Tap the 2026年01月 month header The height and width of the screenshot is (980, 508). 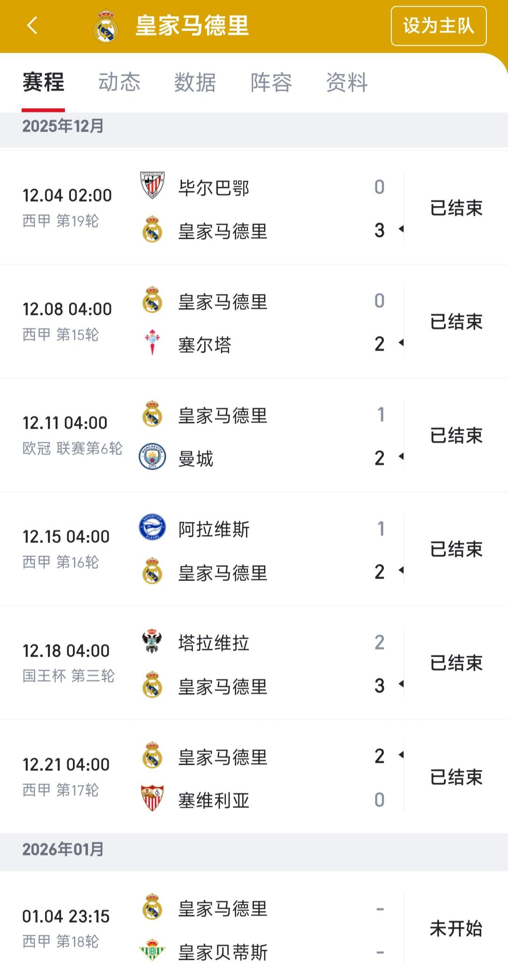pos(63,849)
